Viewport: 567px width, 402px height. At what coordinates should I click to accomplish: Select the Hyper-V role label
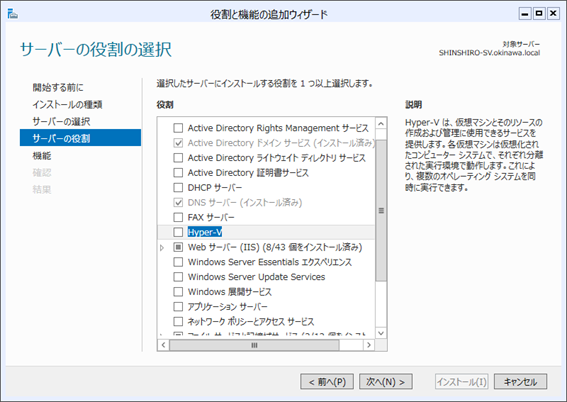[205, 232]
